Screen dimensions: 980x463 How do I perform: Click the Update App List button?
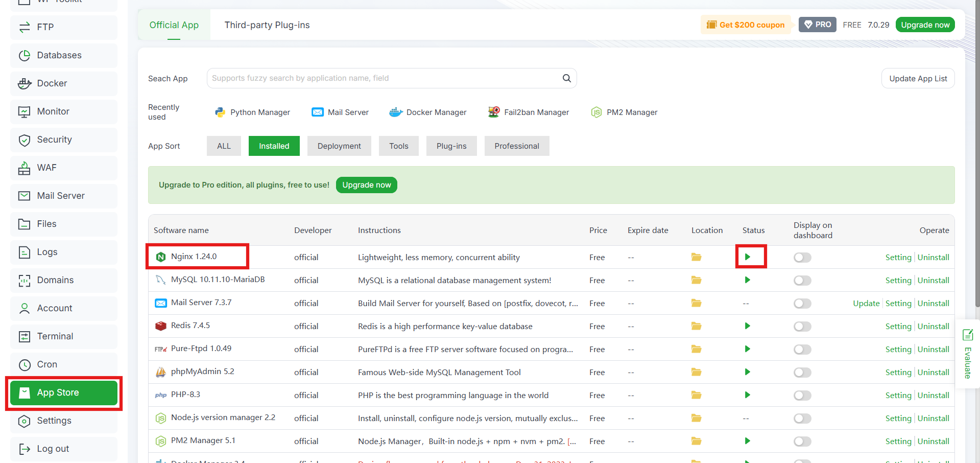[x=918, y=78]
